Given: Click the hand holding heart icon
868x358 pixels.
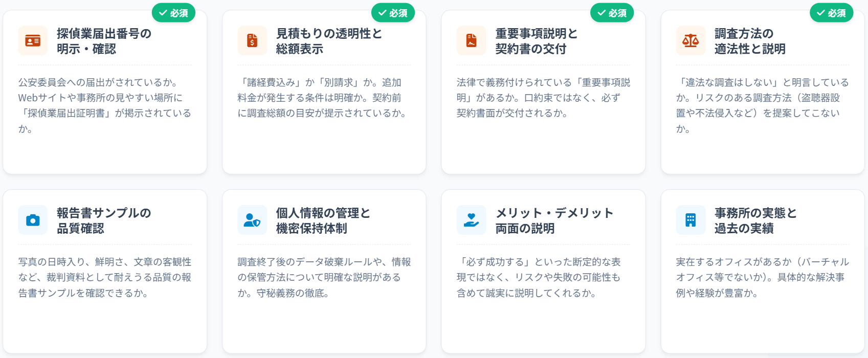Looking at the screenshot, I should 471,220.
